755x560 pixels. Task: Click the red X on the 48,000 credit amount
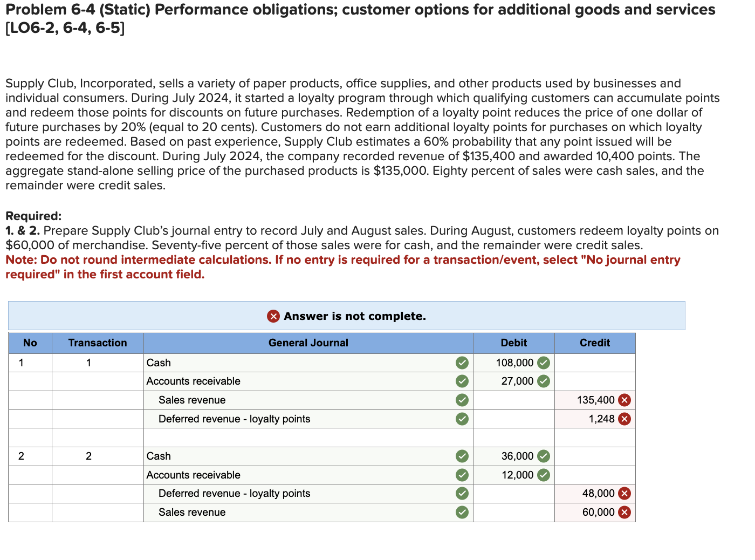(625, 493)
